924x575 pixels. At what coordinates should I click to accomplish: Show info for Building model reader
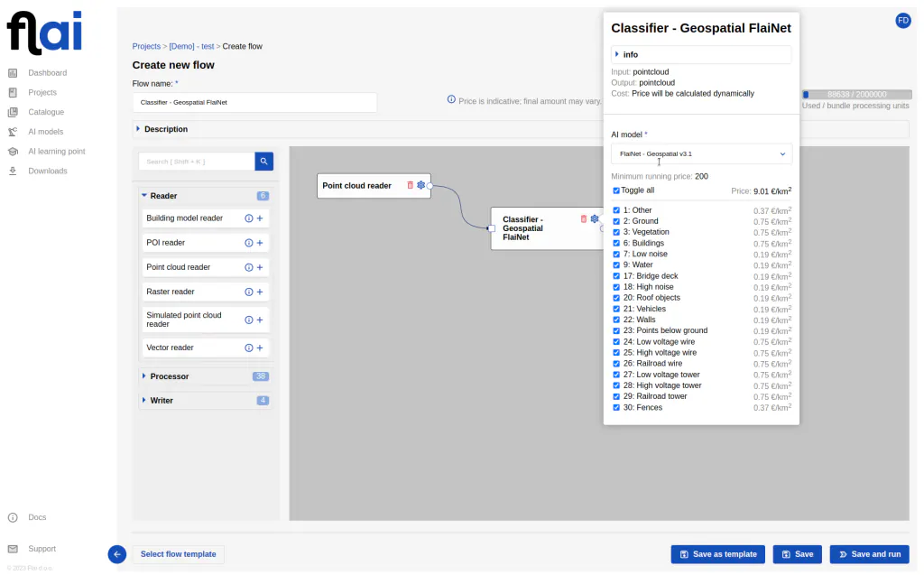(x=249, y=218)
